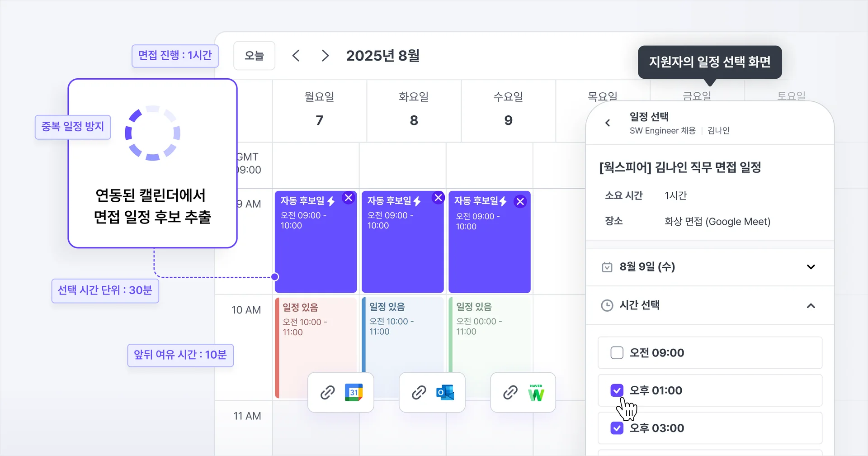Collapse the 시간 선택 section
This screenshot has width=868, height=456.
[811, 305]
